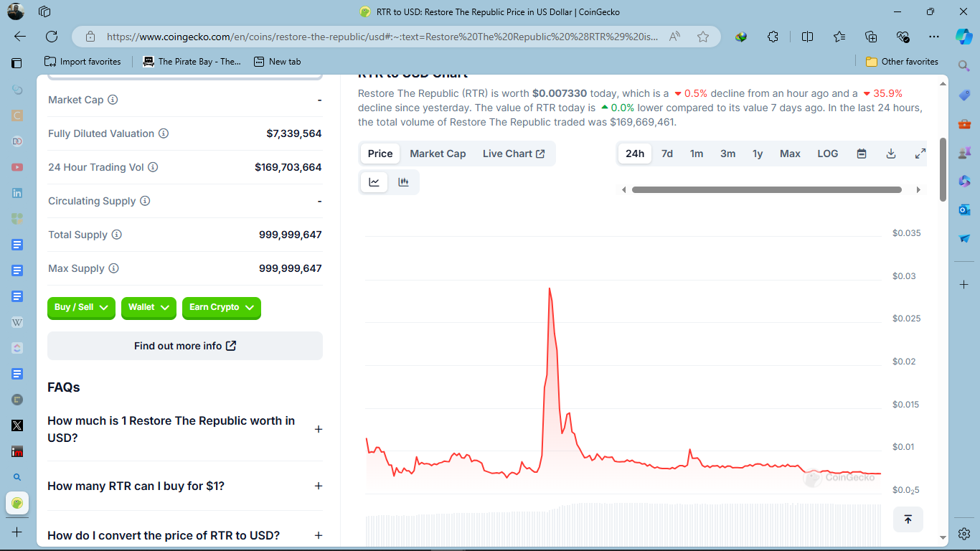Image resolution: width=980 pixels, height=551 pixels.
Task: Open Tools briefcase icon in Edge sidebar
Action: pos(964,123)
